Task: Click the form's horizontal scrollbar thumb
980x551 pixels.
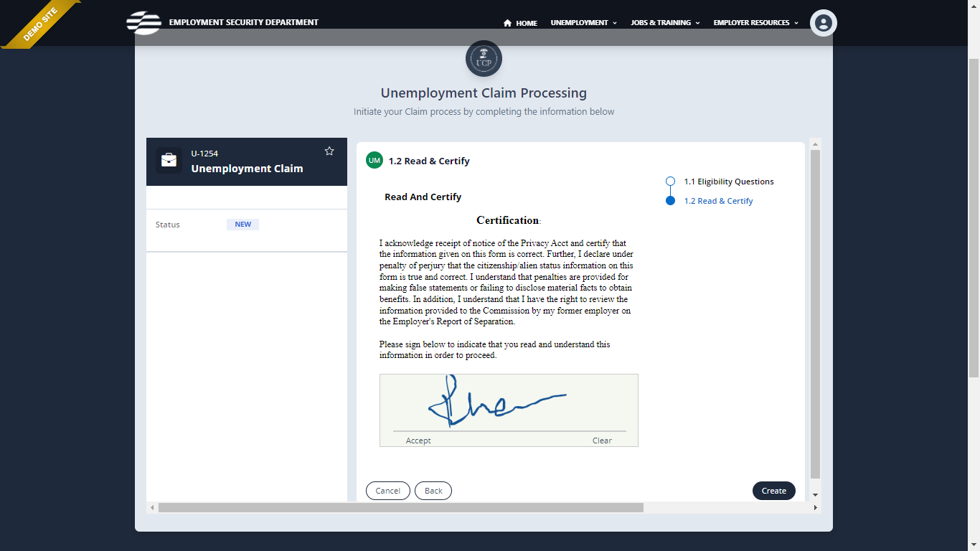Action: point(401,508)
